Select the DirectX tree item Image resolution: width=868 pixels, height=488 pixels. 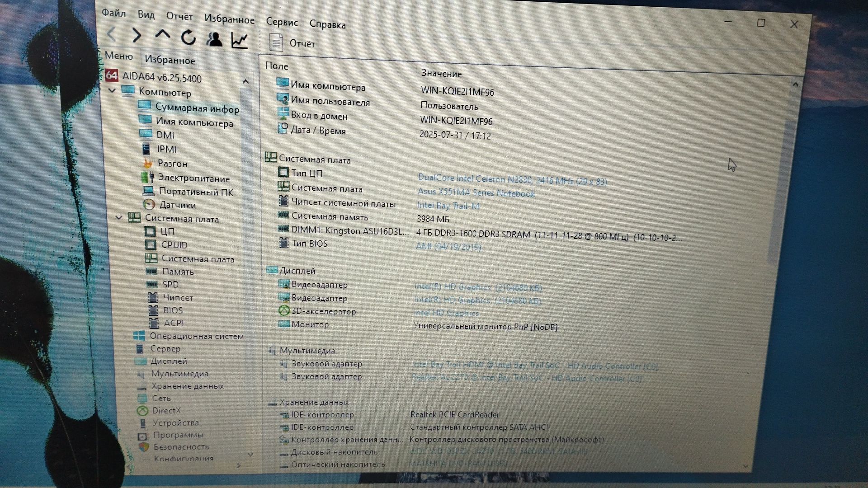(x=166, y=411)
